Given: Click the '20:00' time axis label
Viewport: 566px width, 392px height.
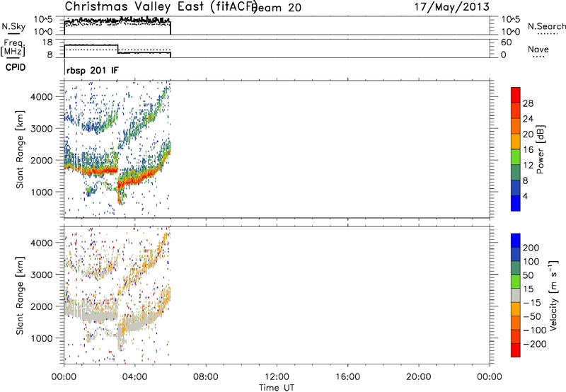Looking at the screenshot, I should pos(418,377).
